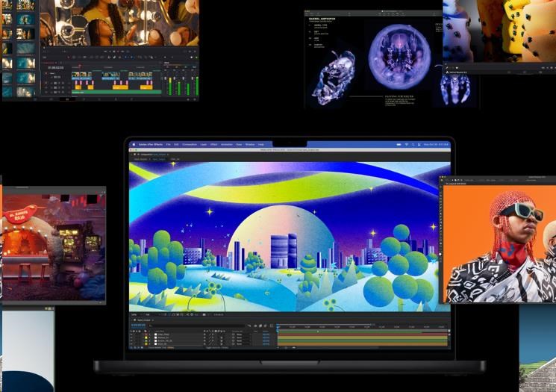Image resolution: width=556 pixels, height=392 pixels.
Task: Open the Composition menu
Action: pyautogui.click(x=190, y=144)
